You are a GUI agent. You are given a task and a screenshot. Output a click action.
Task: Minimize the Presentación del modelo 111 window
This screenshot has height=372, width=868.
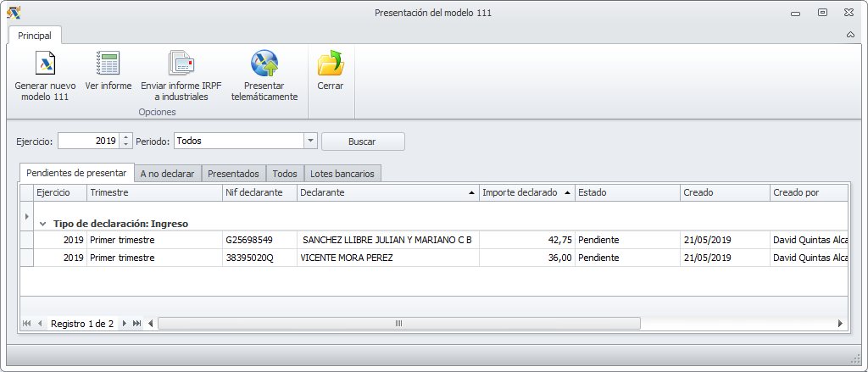click(796, 13)
